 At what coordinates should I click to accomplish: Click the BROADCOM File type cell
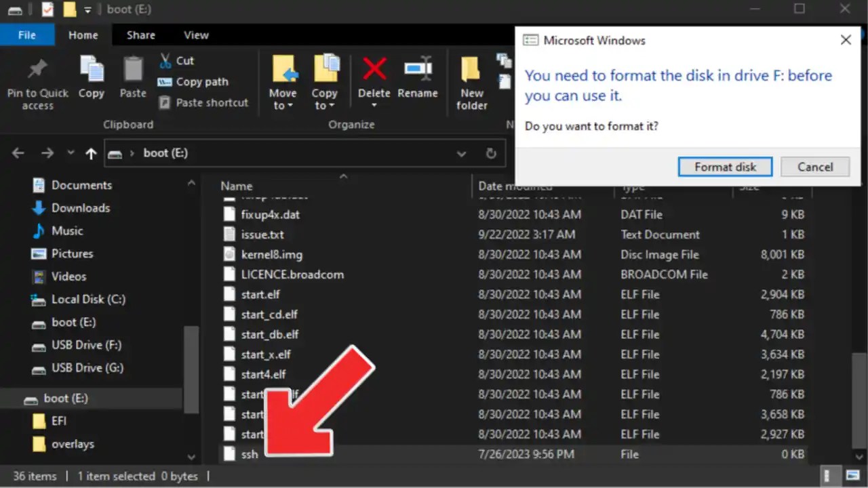point(664,274)
